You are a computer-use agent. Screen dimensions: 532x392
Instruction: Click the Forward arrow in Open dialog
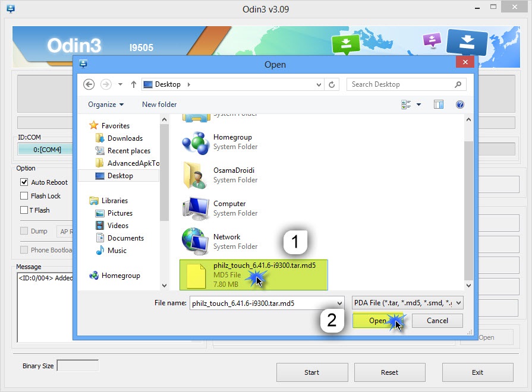pos(106,84)
